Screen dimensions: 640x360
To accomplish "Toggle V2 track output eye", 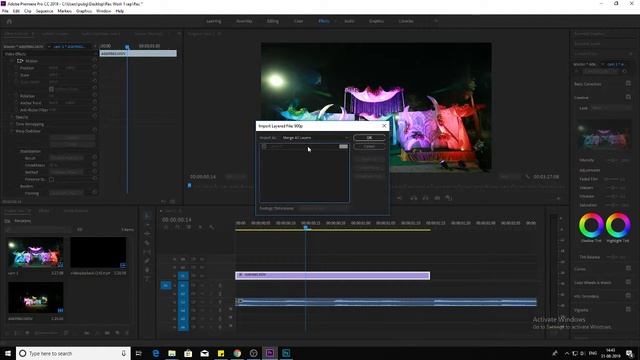I will pyautogui.click(x=202, y=267).
